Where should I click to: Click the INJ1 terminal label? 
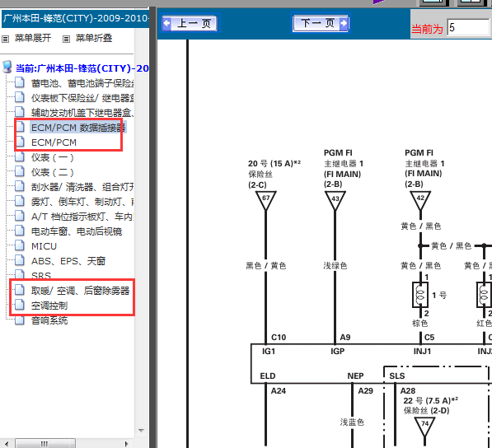[422, 351]
